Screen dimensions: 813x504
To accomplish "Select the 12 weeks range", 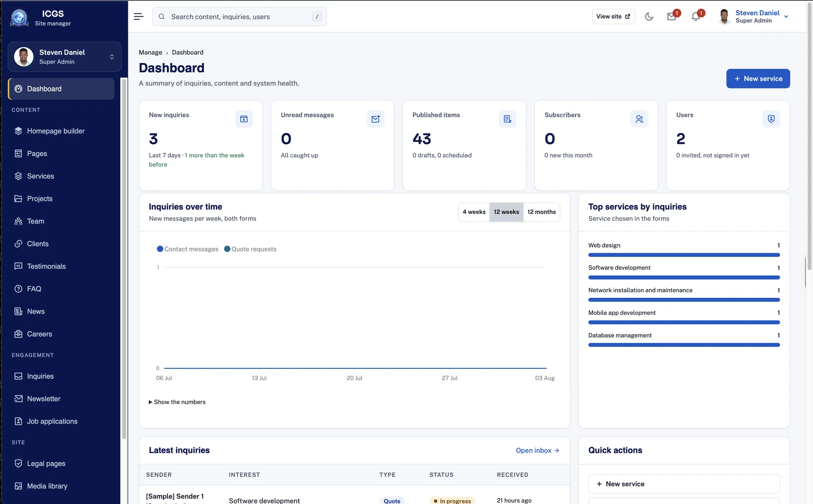I will pos(506,212).
